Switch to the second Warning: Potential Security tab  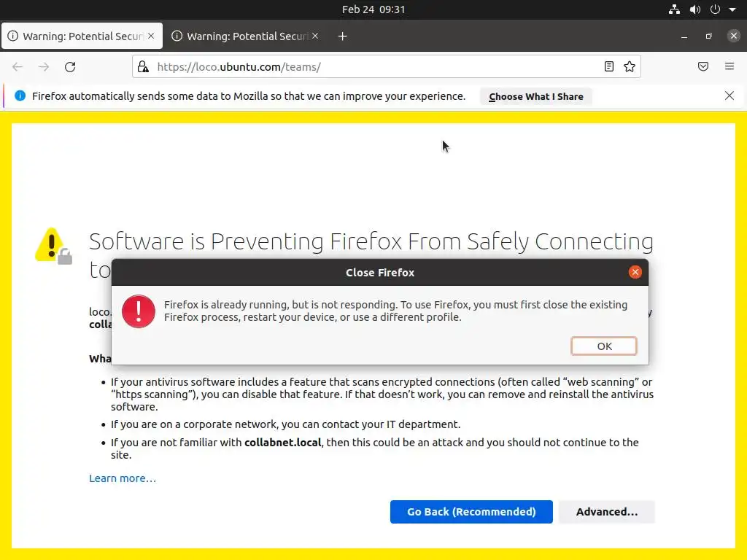coord(247,36)
